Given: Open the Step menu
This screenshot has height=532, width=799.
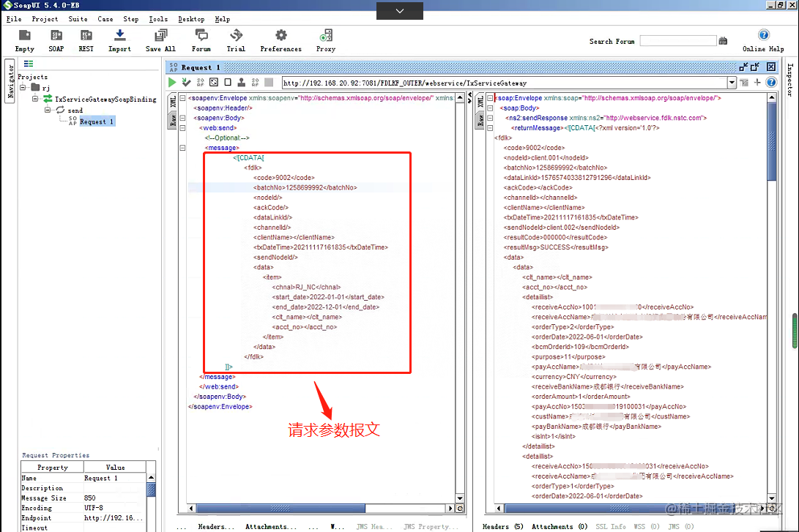Looking at the screenshot, I should [131, 19].
